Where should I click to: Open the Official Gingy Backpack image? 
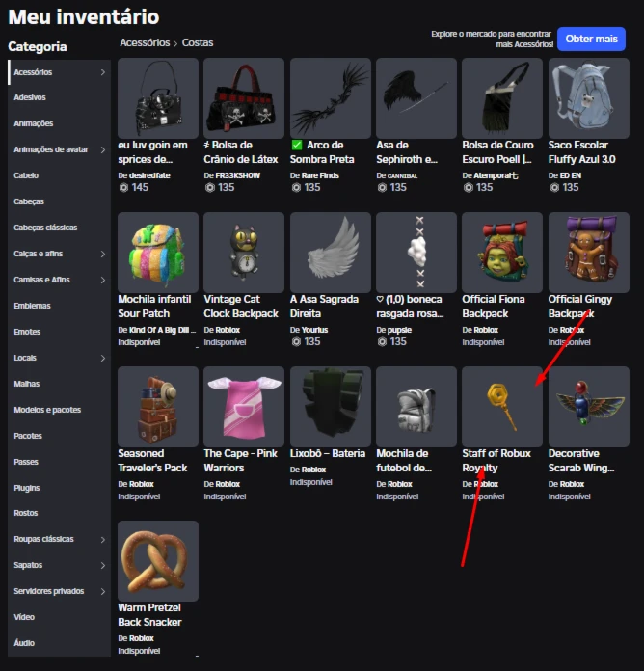coord(589,253)
